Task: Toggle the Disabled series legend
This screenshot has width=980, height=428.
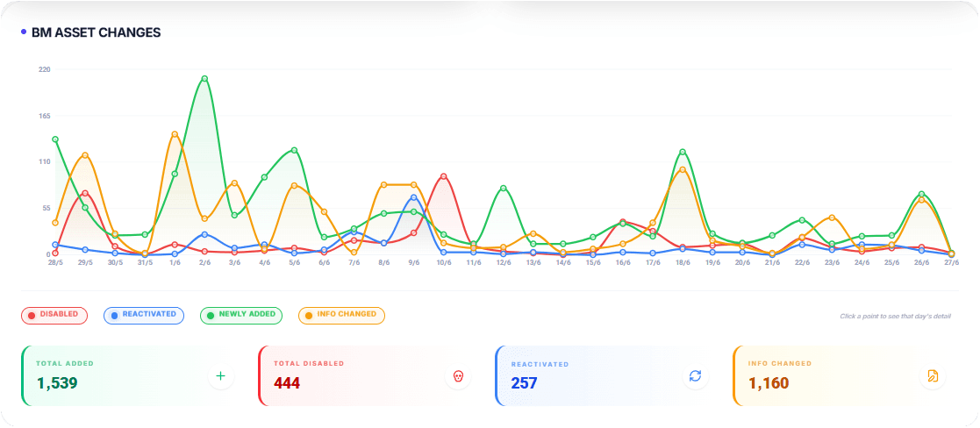Action: pos(54,315)
